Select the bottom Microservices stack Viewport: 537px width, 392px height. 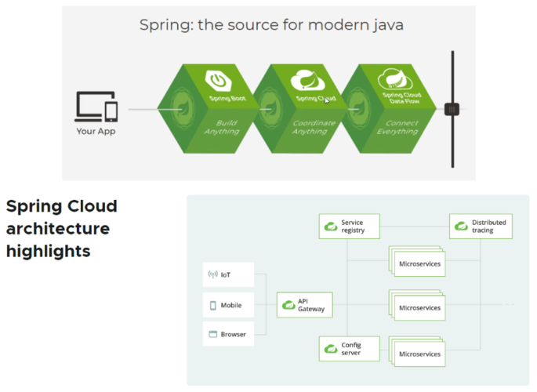pyautogui.click(x=417, y=353)
